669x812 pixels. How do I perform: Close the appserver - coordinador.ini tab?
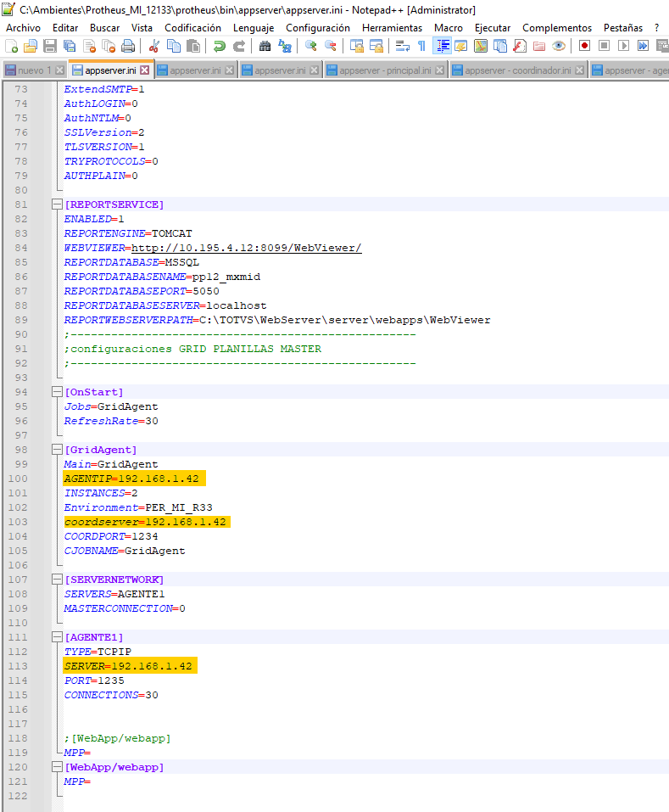(580, 70)
